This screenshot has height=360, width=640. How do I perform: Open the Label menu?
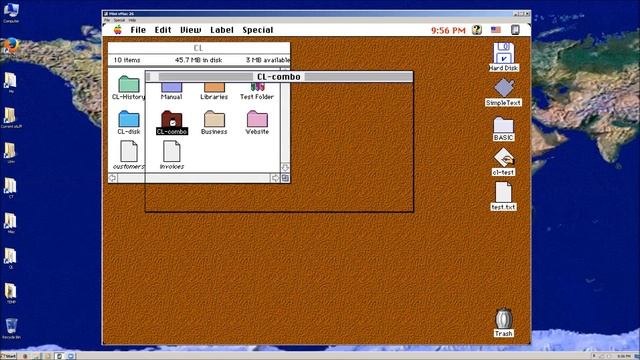pyautogui.click(x=222, y=30)
